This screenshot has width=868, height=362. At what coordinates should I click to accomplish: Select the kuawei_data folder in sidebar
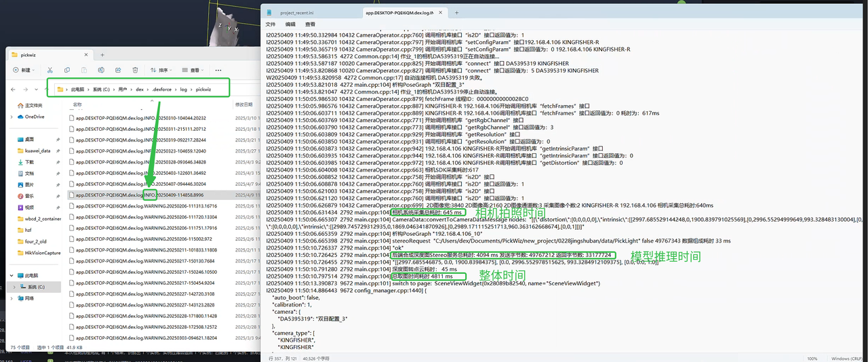(x=37, y=150)
